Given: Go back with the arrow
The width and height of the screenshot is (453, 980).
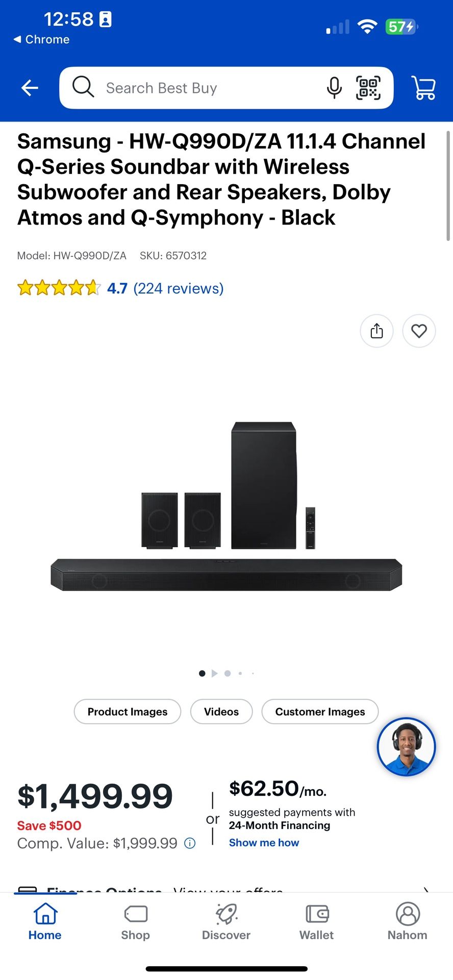Looking at the screenshot, I should 29,88.
